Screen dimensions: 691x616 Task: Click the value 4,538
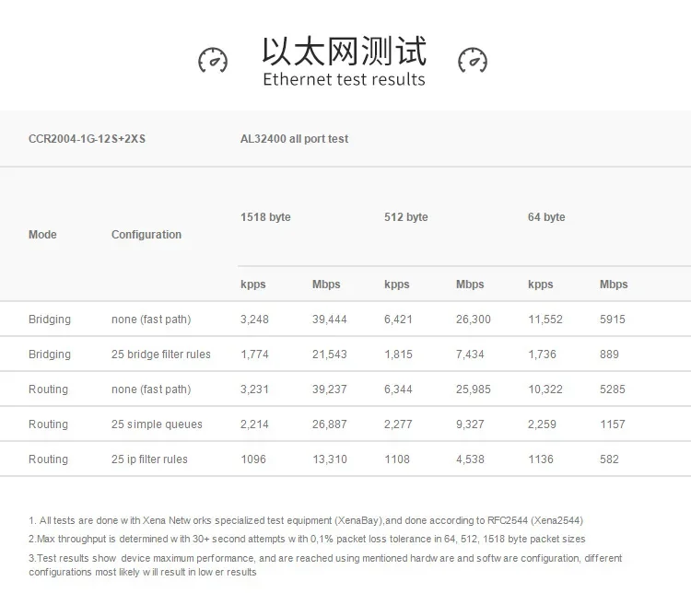470,459
